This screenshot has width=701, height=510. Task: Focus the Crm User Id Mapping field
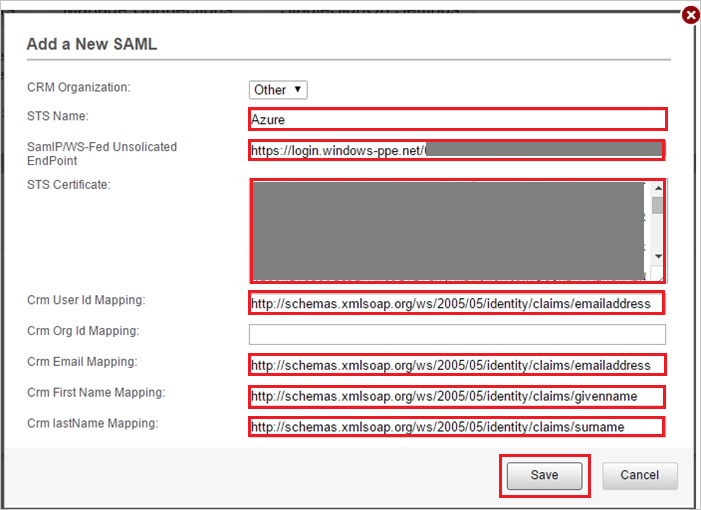pyautogui.click(x=457, y=303)
